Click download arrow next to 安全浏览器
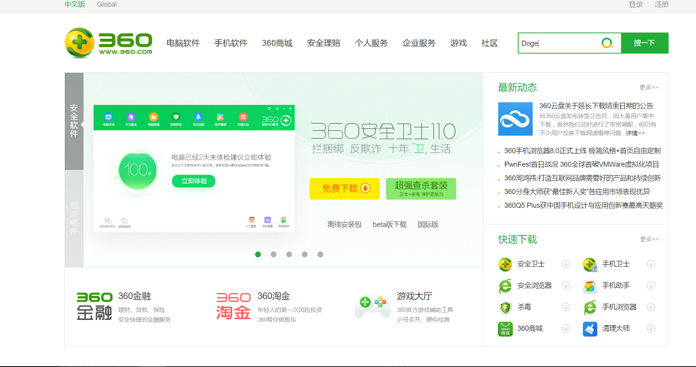This screenshot has width=696, height=367. [x=566, y=285]
